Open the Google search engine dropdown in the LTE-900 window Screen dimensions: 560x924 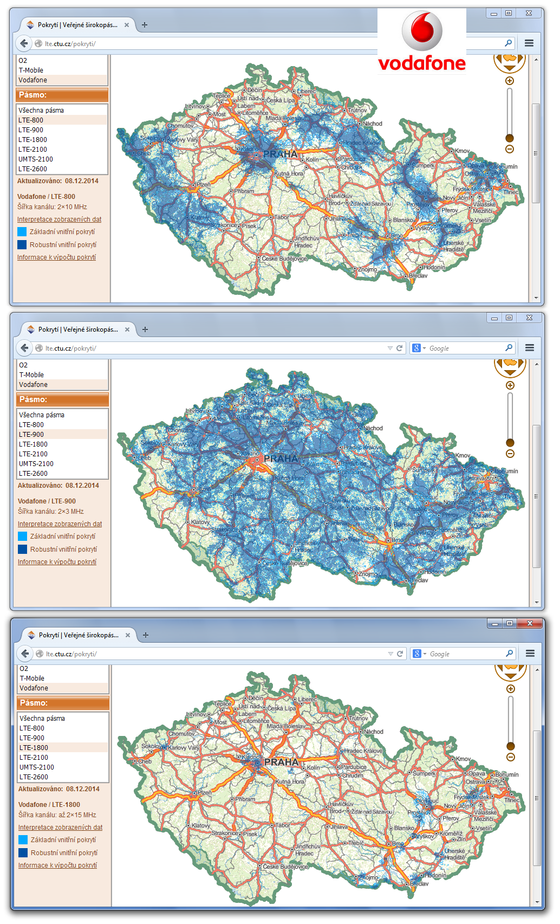coord(419,348)
